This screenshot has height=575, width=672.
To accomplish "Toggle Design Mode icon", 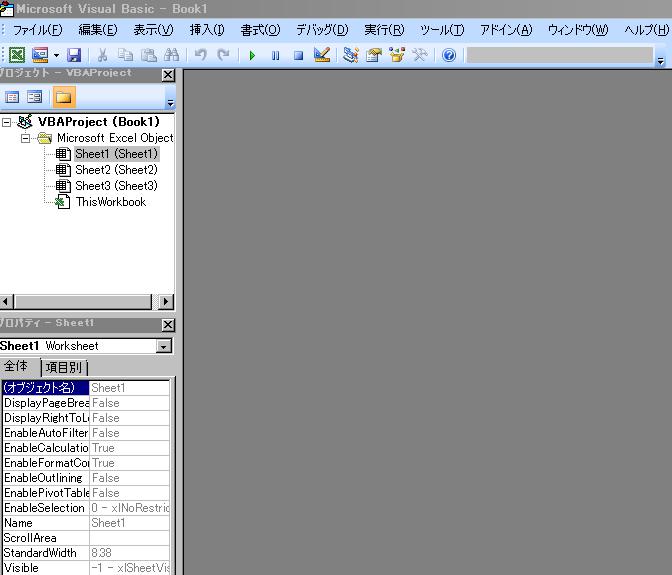I will coord(322,55).
